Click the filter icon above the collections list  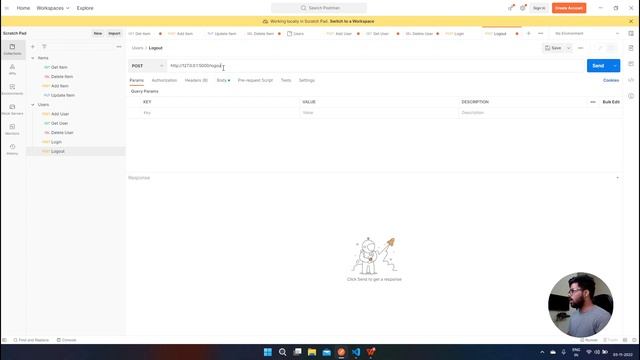[44, 47]
